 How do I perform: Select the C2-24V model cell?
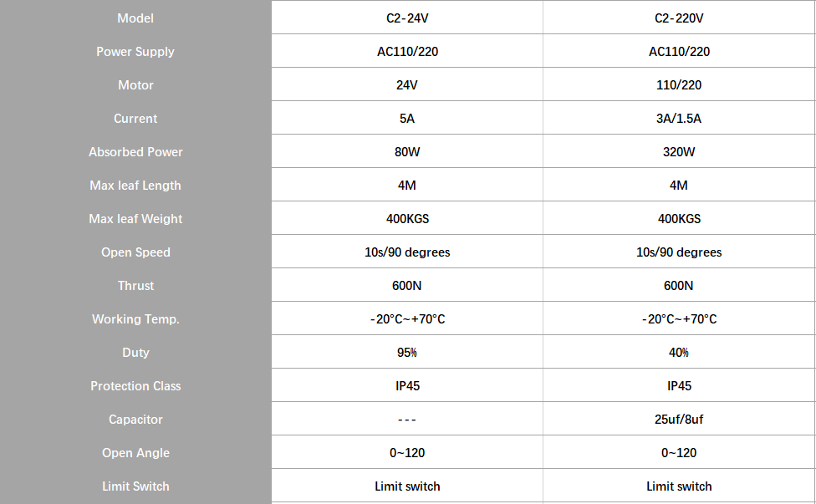[x=407, y=18]
